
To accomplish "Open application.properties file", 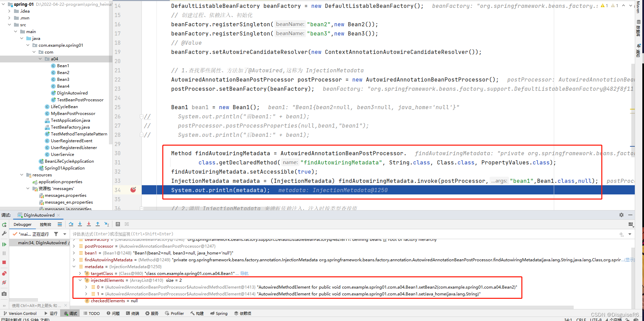I will point(57,182).
